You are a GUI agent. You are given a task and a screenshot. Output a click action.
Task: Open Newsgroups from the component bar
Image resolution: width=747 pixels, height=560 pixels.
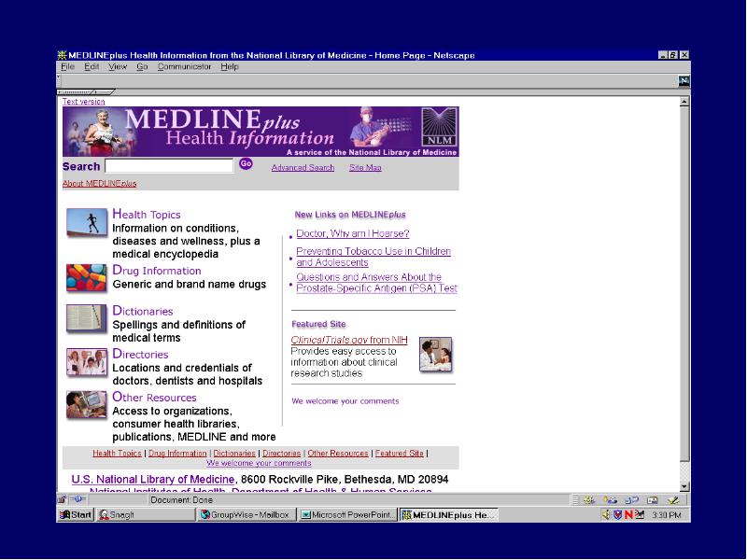pos(632,500)
